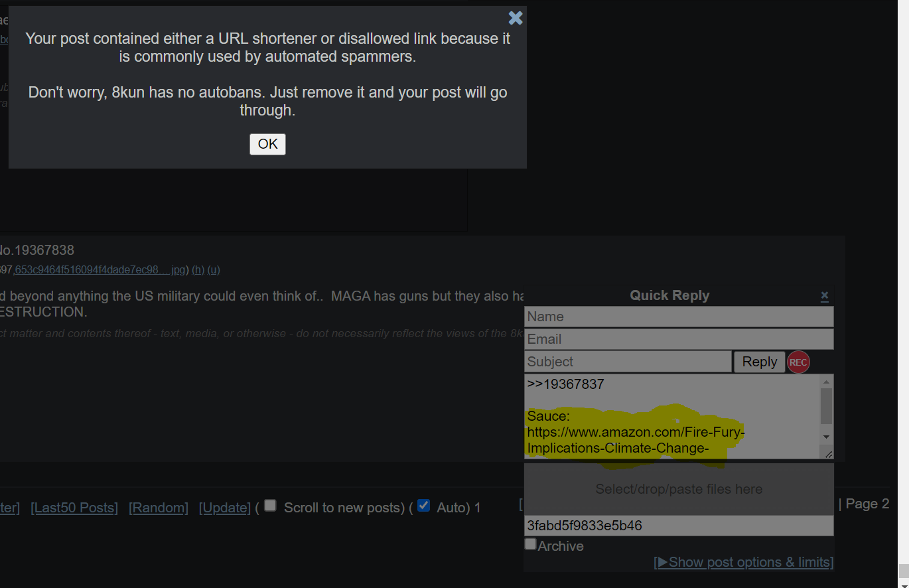This screenshot has height=588, width=909.
Task: Click the message box scrollbar thumb
Action: coord(826,406)
